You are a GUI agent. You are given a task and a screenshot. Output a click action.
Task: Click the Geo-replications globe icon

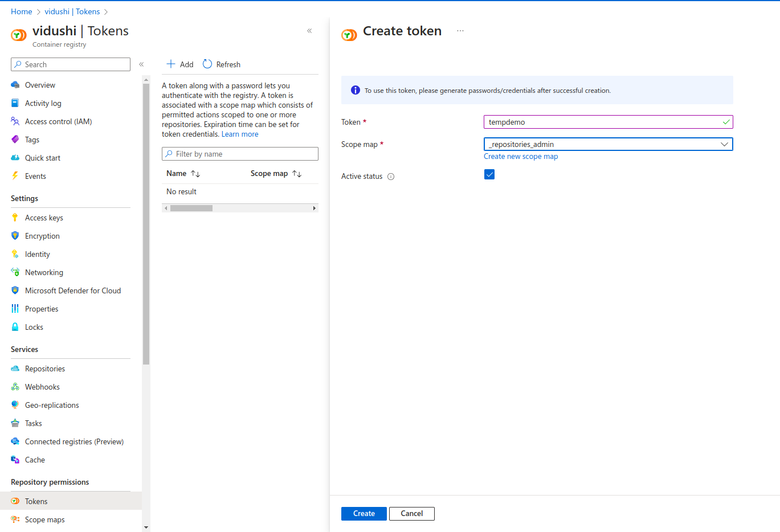(x=15, y=405)
